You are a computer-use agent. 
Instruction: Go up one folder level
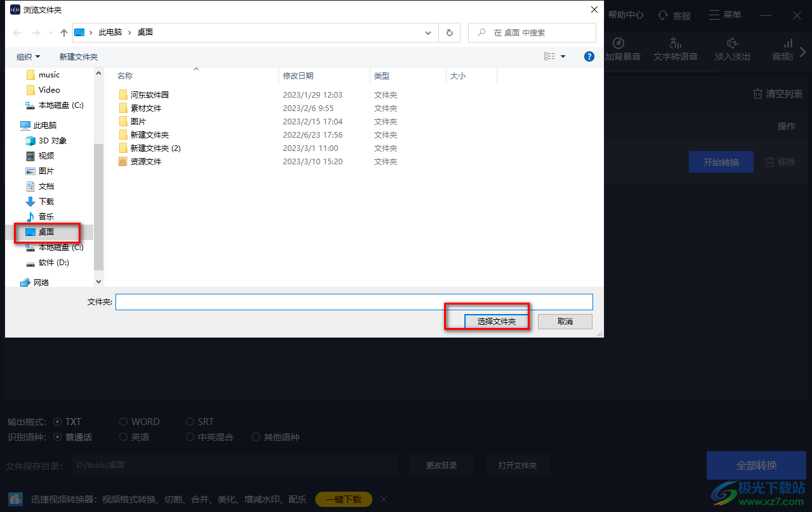coord(64,32)
